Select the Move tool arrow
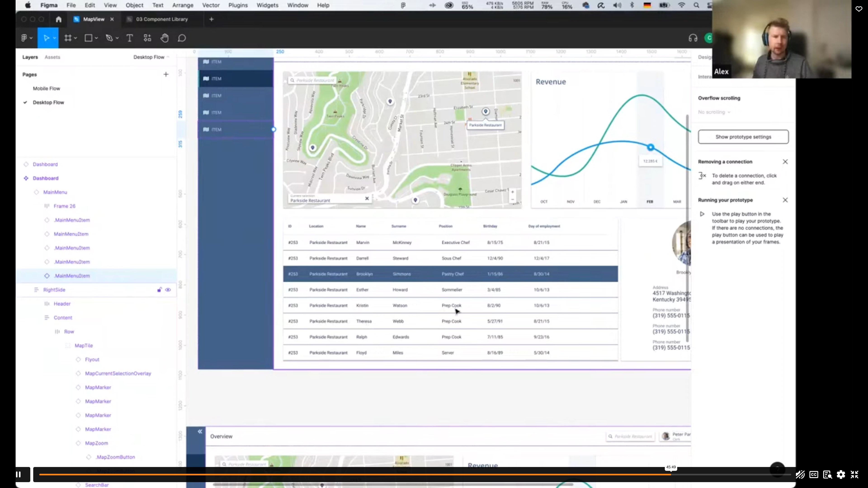Image resolution: width=868 pixels, height=488 pixels. (47, 38)
